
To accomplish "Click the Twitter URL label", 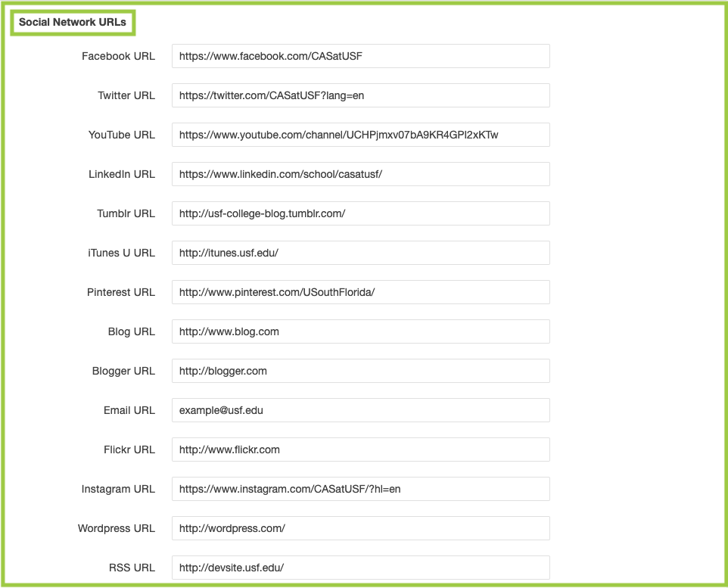I will click(x=126, y=95).
